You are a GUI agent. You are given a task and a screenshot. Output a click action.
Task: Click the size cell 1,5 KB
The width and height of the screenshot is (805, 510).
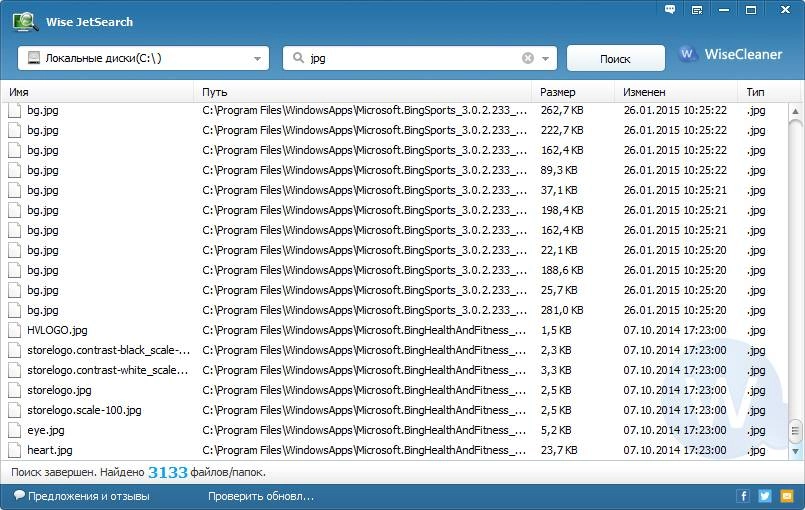(x=555, y=330)
